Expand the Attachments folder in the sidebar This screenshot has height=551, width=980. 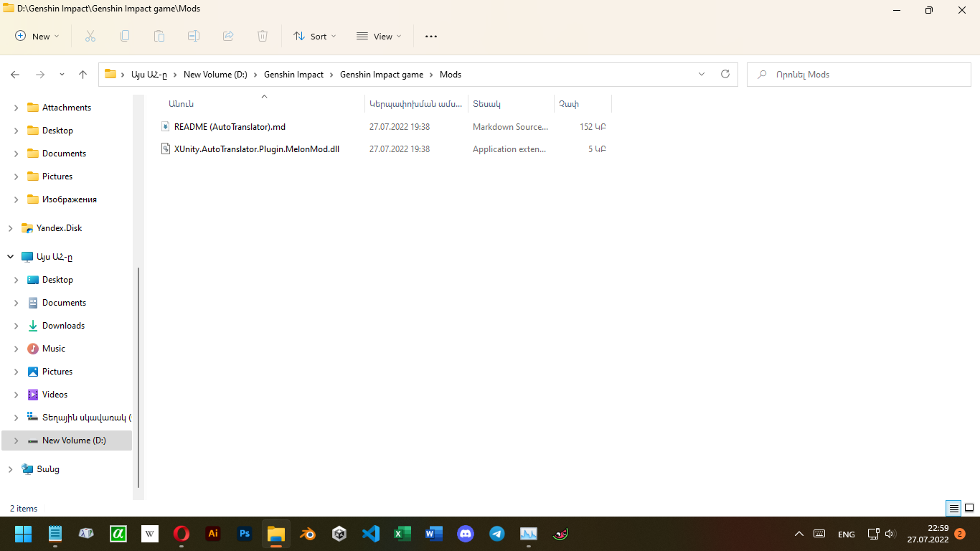coord(17,108)
